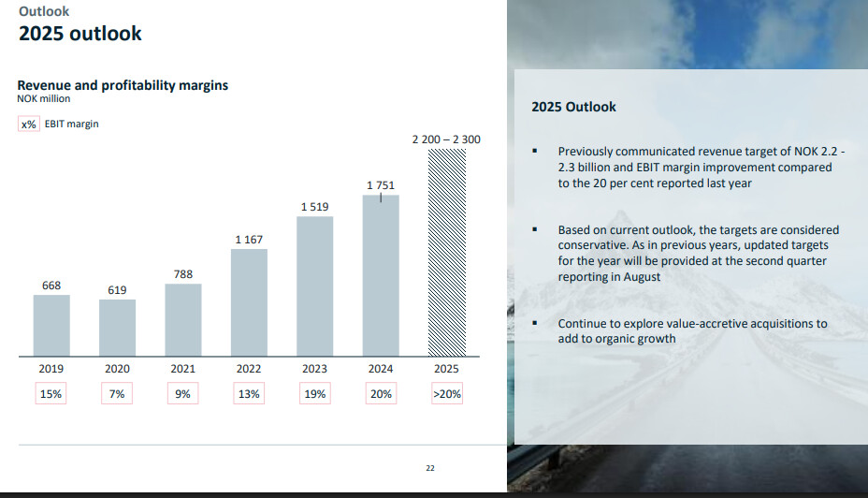The height and width of the screenshot is (498, 868).
Task: Select the '2025 Outlook' panel heading
Action: click(x=573, y=107)
